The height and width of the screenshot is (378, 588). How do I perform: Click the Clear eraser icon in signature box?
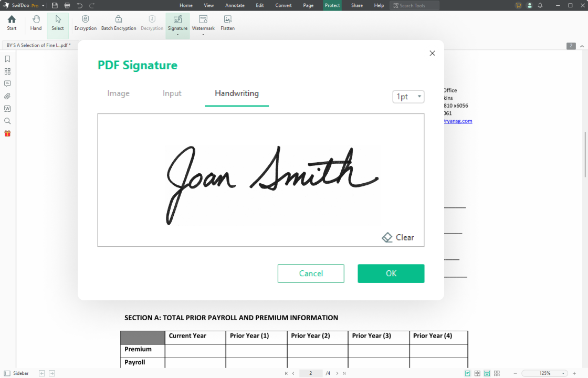(387, 237)
